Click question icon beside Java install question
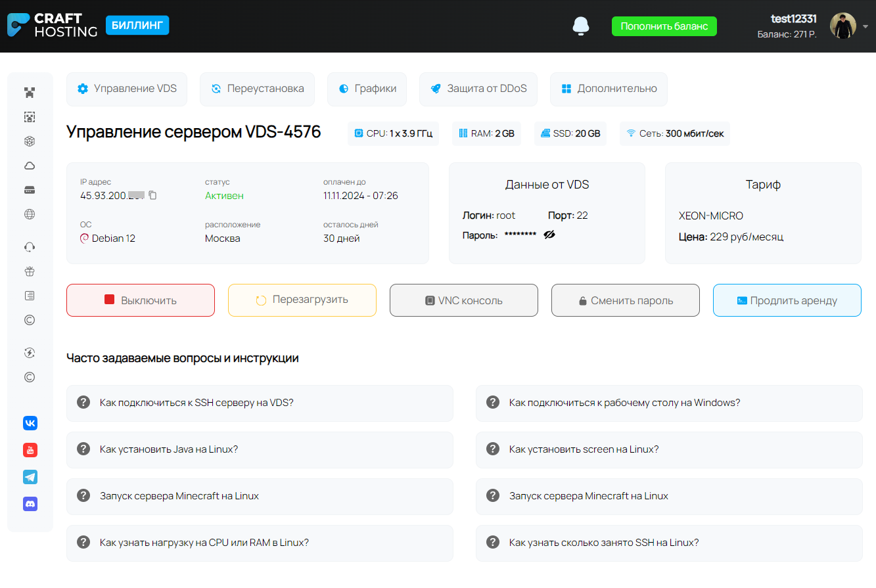Image resolution: width=876 pixels, height=588 pixels. 83,449
